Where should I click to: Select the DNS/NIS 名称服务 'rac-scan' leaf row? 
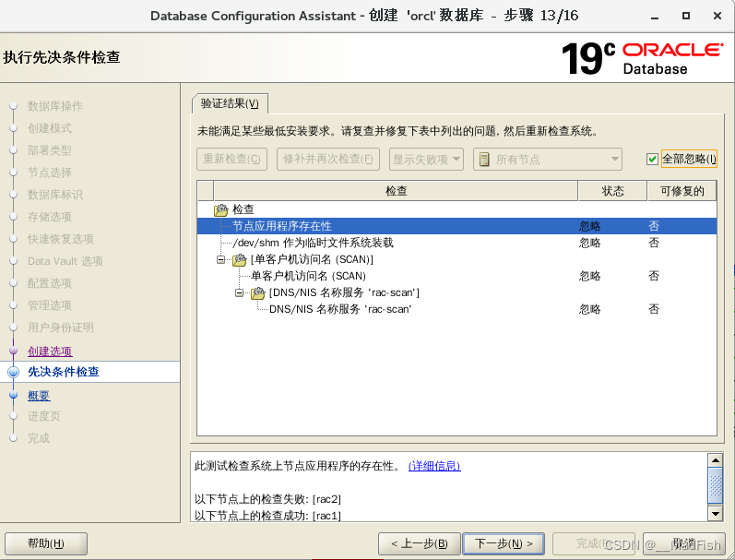pos(456,309)
